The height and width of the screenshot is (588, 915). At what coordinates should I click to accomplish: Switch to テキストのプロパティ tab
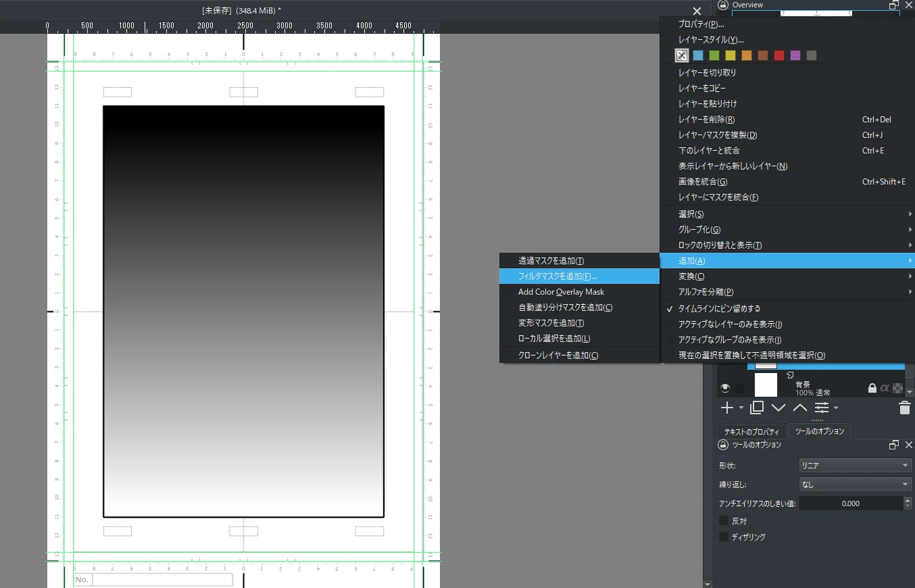751,431
